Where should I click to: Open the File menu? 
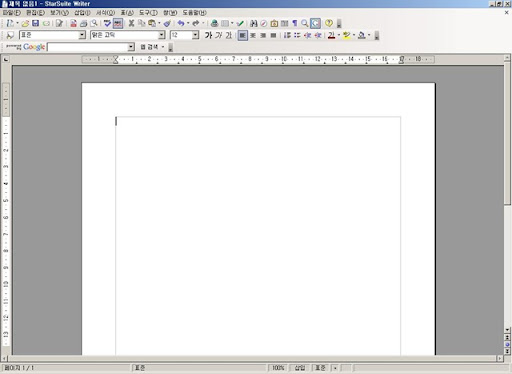[x=12, y=13]
